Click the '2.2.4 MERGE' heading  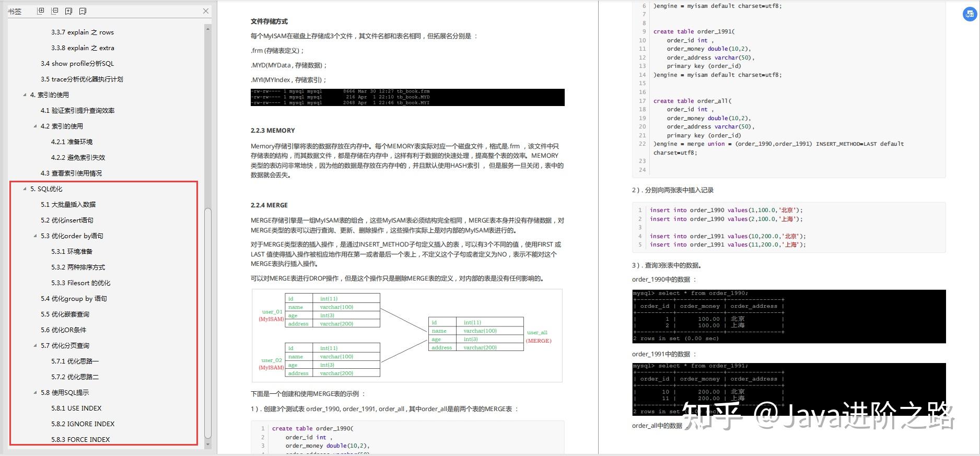(269, 205)
